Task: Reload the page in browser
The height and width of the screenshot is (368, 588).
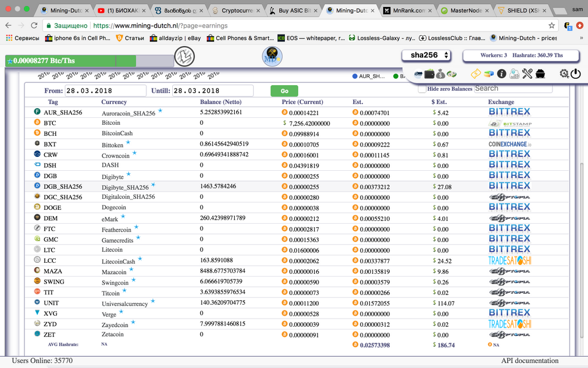Action: (x=34, y=25)
